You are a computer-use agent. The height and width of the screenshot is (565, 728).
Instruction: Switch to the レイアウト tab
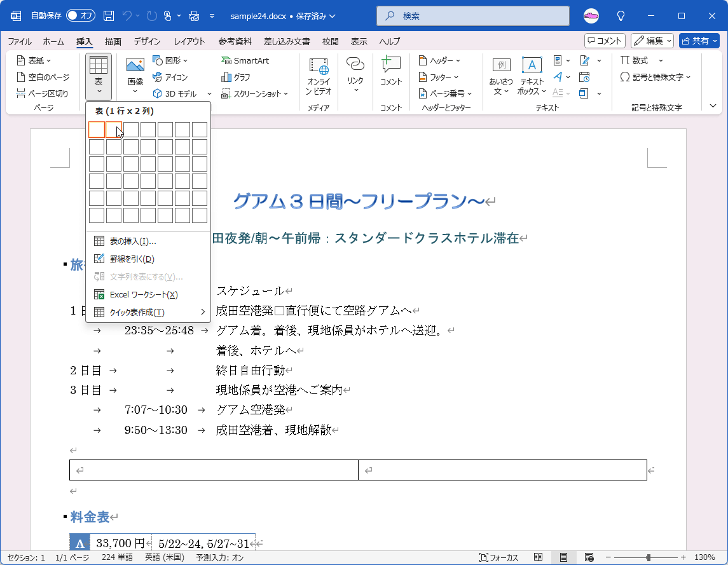[189, 41]
